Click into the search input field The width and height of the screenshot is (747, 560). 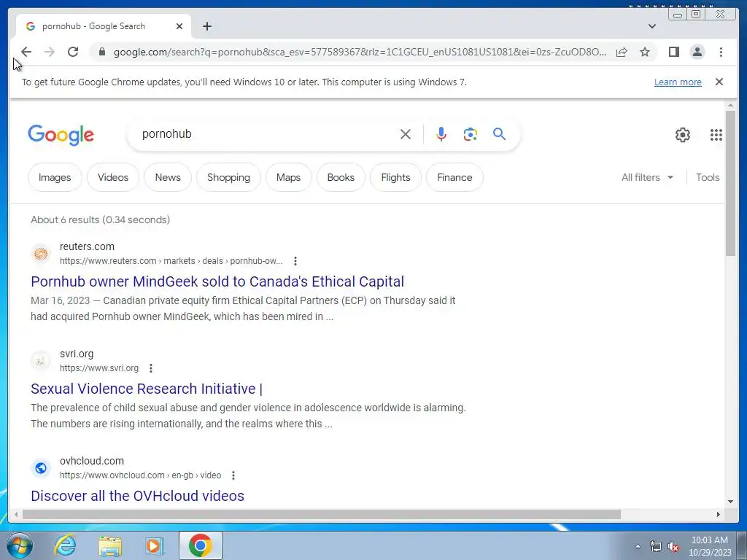[x=267, y=134]
